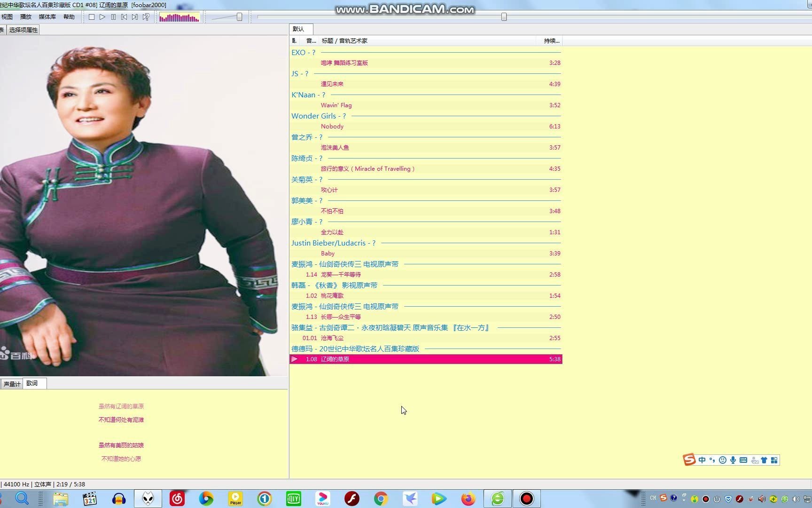812x508 pixels.
Task: Select the track Nobody
Action: 426,127
